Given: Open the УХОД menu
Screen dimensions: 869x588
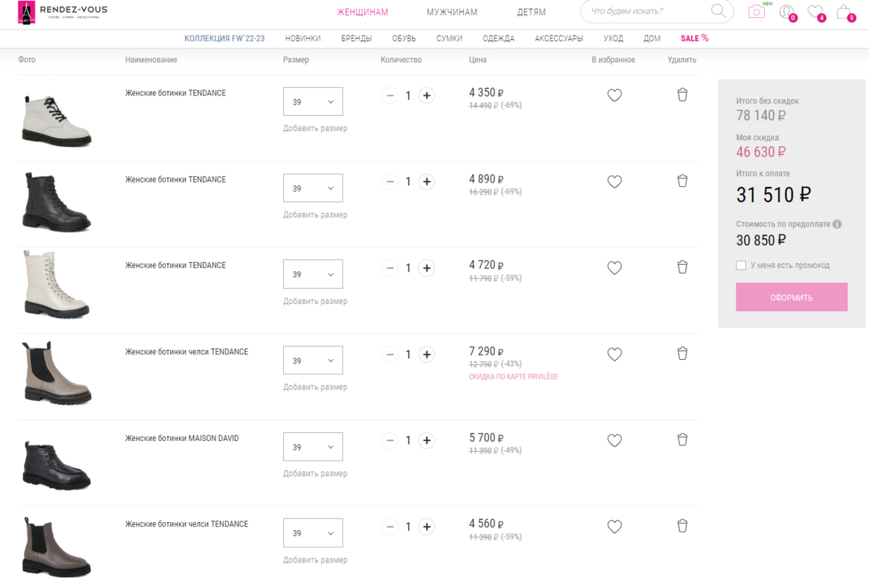Looking at the screenshot, I should click(x=613, y=38).
